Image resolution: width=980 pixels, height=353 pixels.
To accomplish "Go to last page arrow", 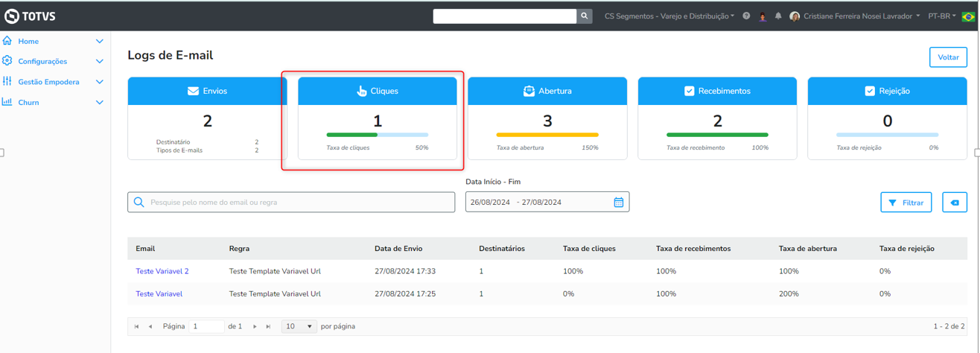I will 268,326.
